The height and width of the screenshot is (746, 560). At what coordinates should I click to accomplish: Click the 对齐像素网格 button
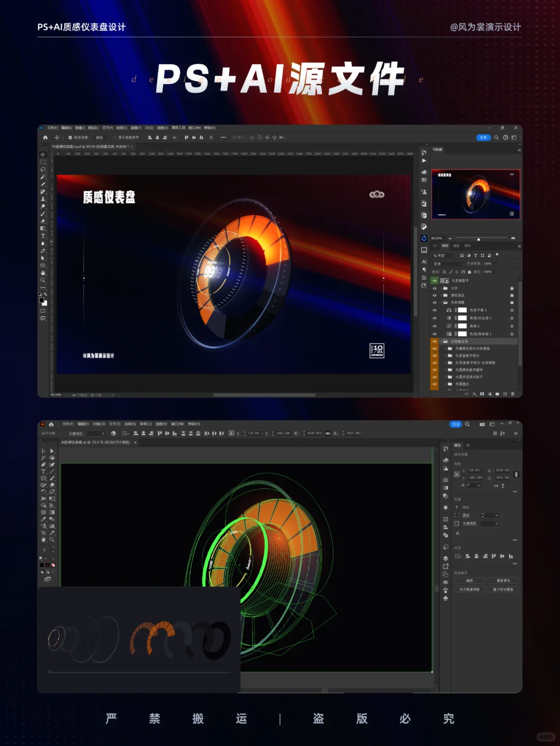click(x=469, y=589)
